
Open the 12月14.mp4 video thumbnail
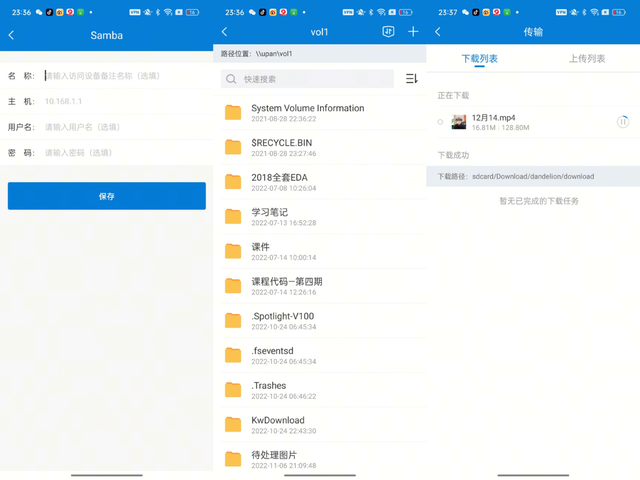click(x=459, y=122)
